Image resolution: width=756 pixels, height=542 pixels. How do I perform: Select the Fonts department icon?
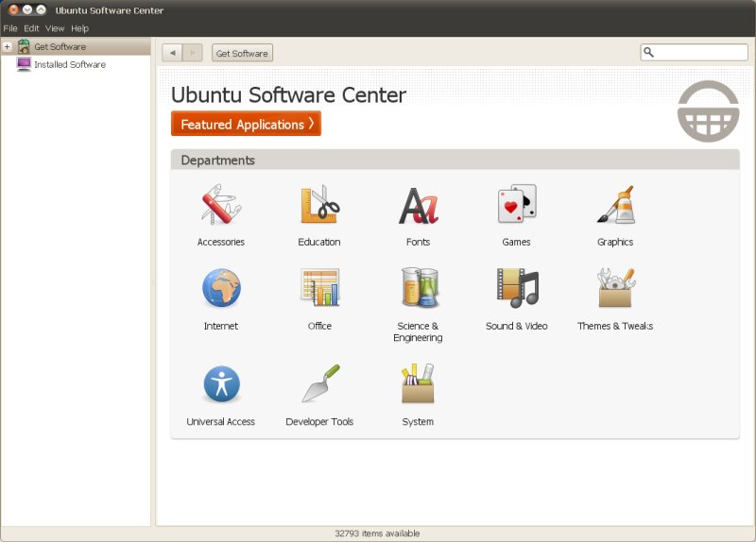point(418,205)
